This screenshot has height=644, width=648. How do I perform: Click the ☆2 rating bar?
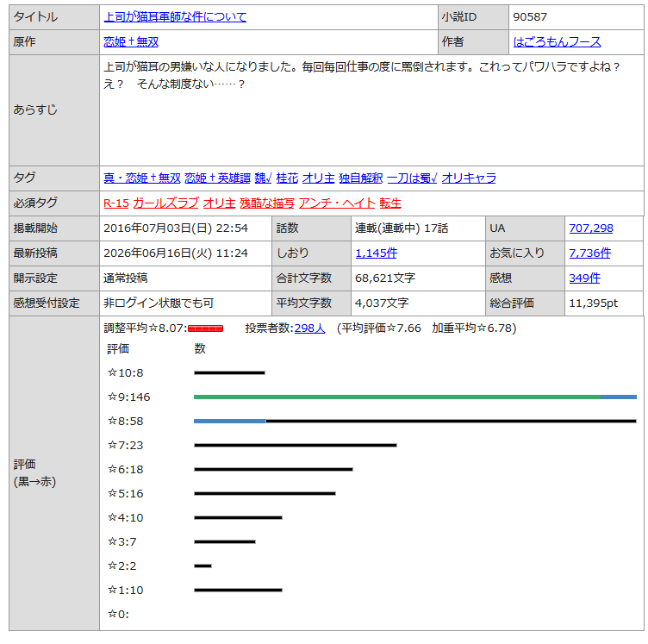tap(202, 566)
